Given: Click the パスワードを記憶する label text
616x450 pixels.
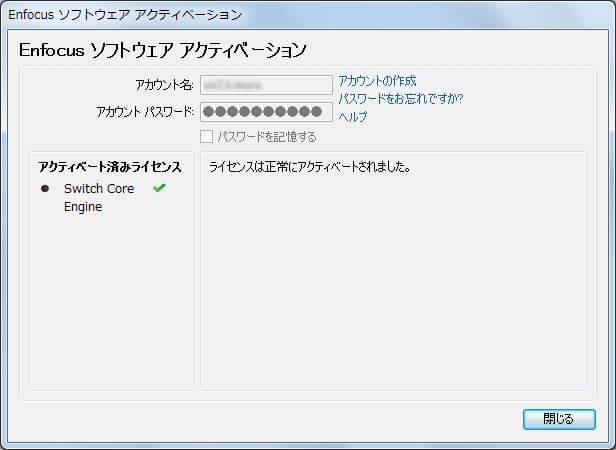Looking at the screenshot, I should (x=266, y=136).
